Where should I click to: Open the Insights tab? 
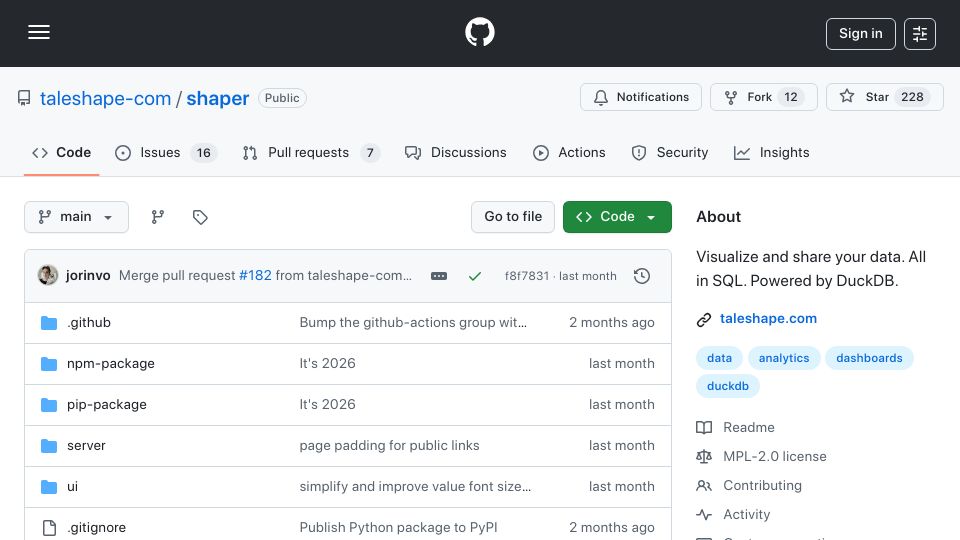(771, 152)
